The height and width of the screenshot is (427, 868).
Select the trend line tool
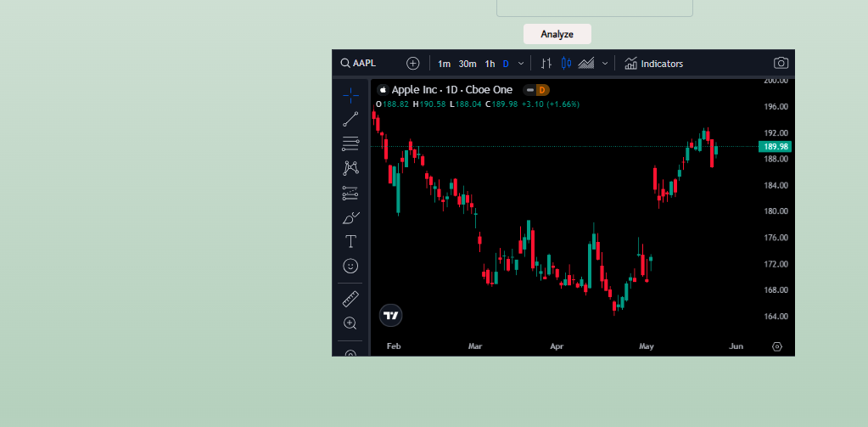point(350,119)
